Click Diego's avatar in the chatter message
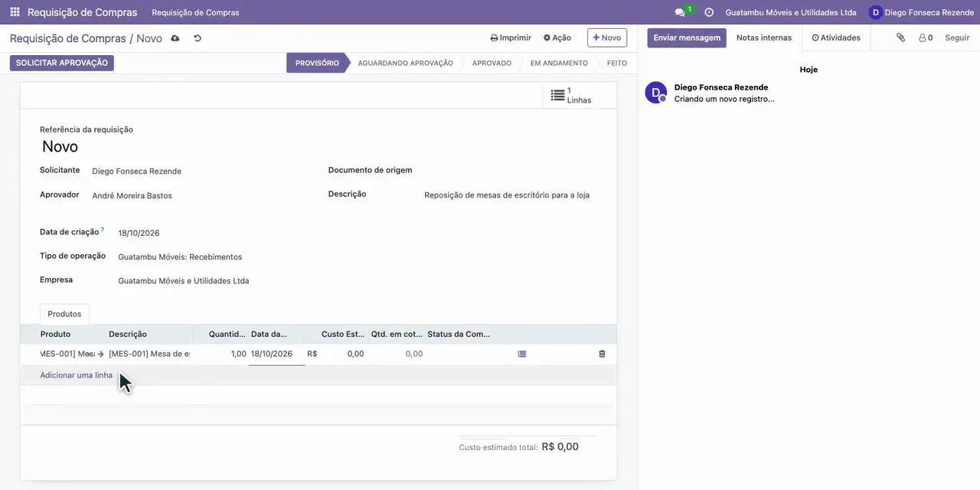Screen dimensions: 980x490 point(656,93)
